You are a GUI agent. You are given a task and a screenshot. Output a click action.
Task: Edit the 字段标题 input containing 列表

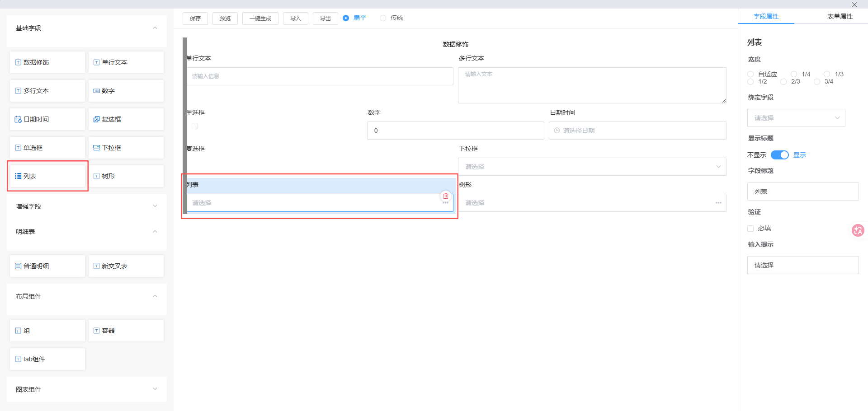[803, 191]
